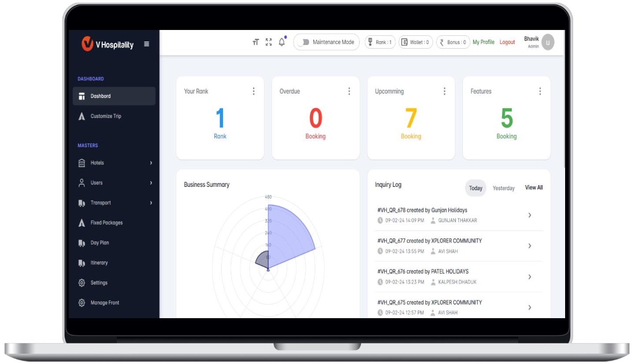This screenshot has height=364, width=633.
Task: Select the Today inquiry tab
Action: click(x=475, y=188)
